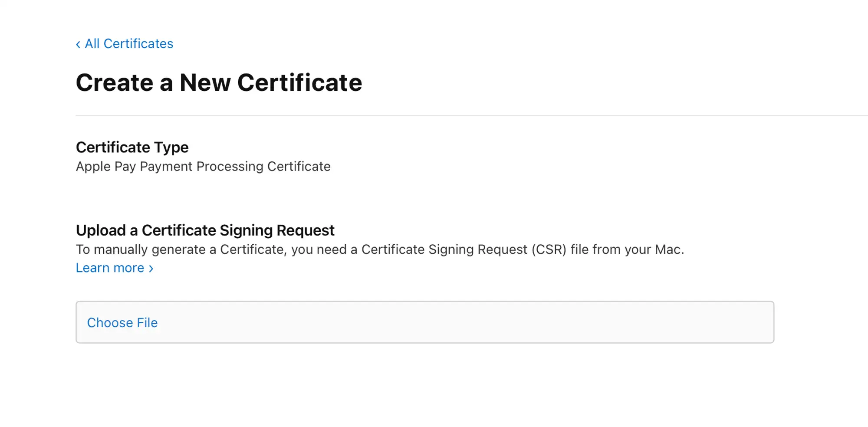
Task: Go back to All Certificates
Action: 125,44
